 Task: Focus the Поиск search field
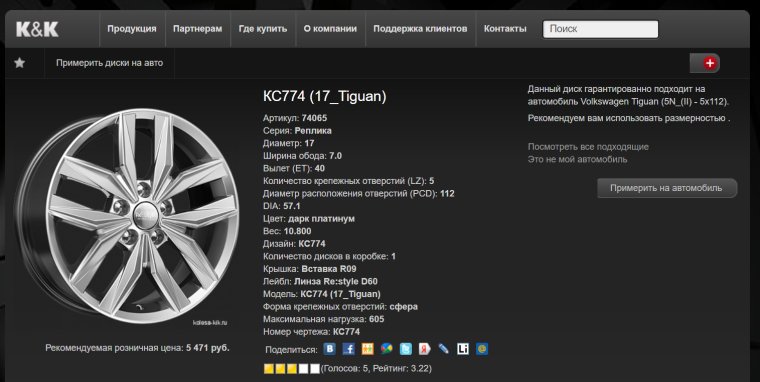coord(601,29)
